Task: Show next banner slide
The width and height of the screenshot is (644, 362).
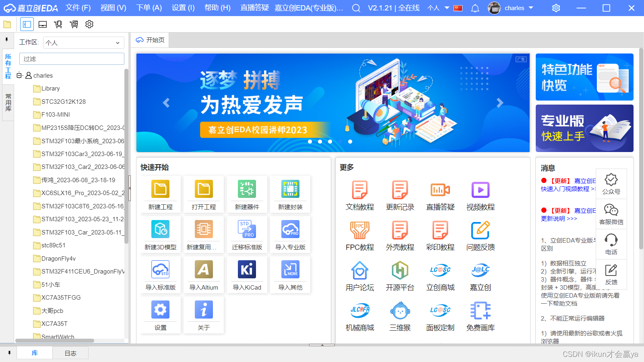Action: pyautogui.click(x=500, y=103)
